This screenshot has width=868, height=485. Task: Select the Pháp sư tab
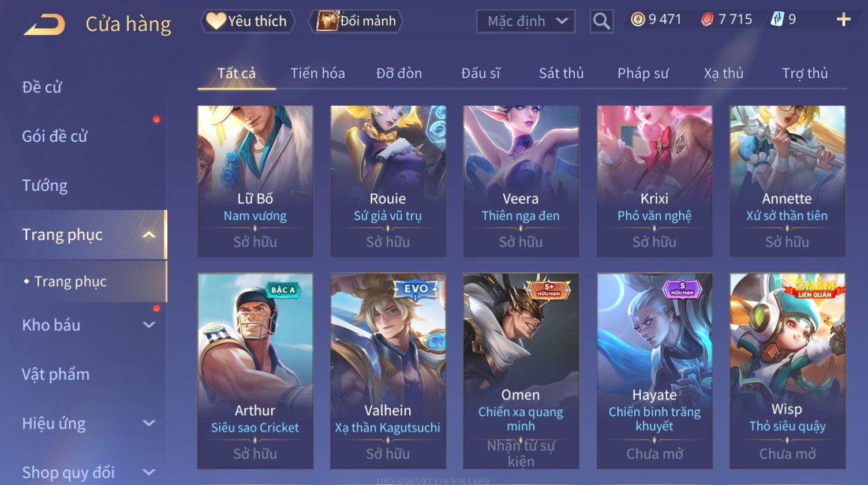(x=643, y=73)
